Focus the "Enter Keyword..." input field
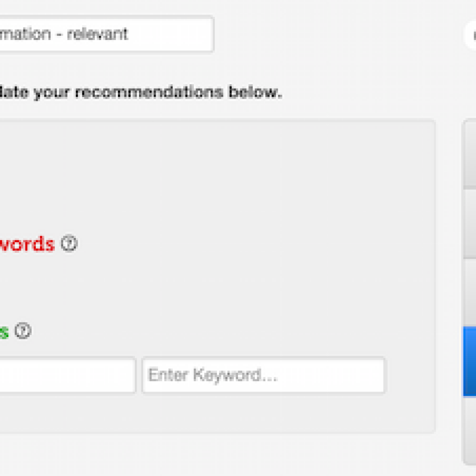 (264, 375)
